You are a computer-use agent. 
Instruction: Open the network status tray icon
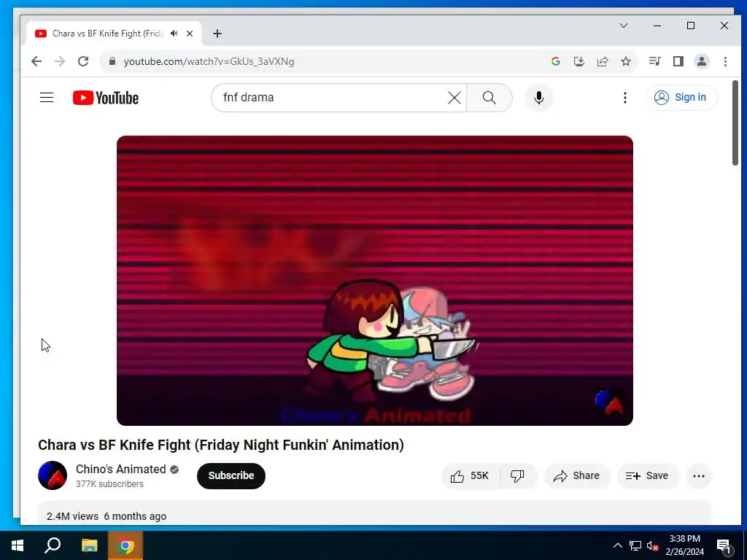(x=635, y=545)
